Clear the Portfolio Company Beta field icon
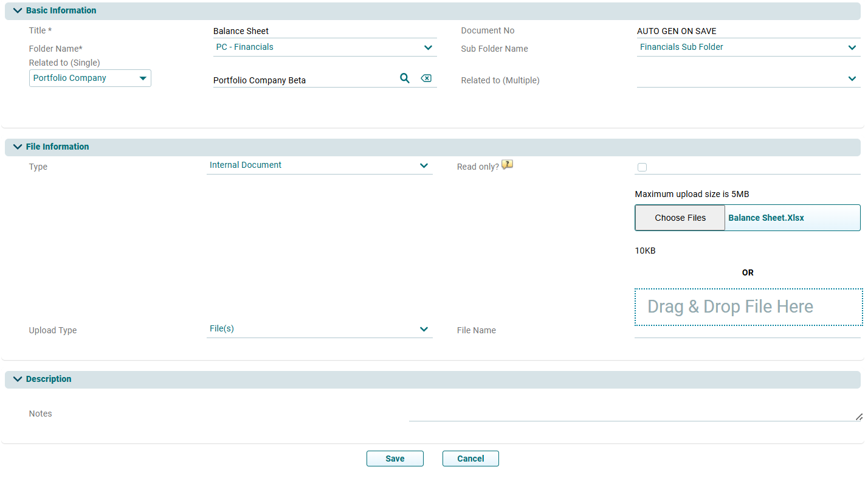Image resolution: width=868 pixels, height=478 pixels. coord(426,78)
